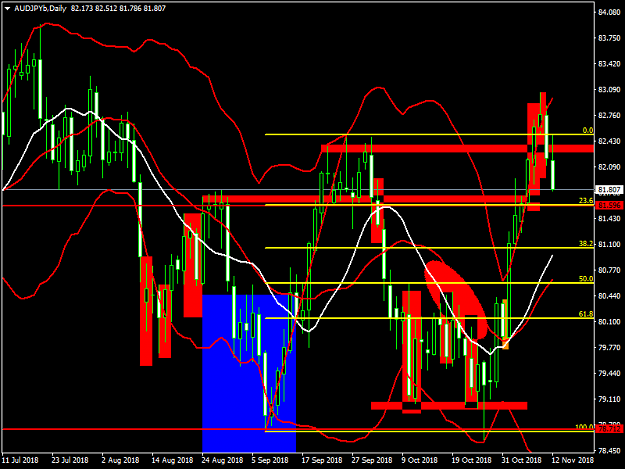
Task: Click the 2 Aug 2018 date label
Action: click(120, 460)
